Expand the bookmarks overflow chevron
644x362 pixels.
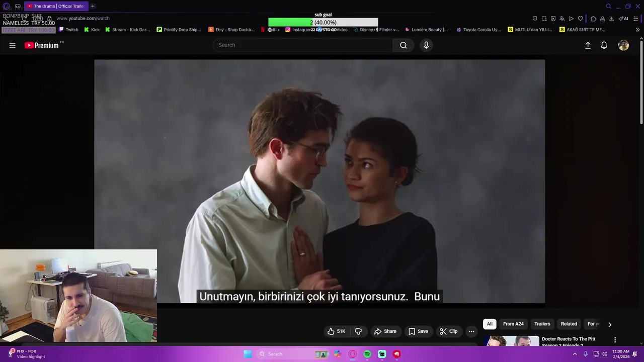tap(637, 30)
